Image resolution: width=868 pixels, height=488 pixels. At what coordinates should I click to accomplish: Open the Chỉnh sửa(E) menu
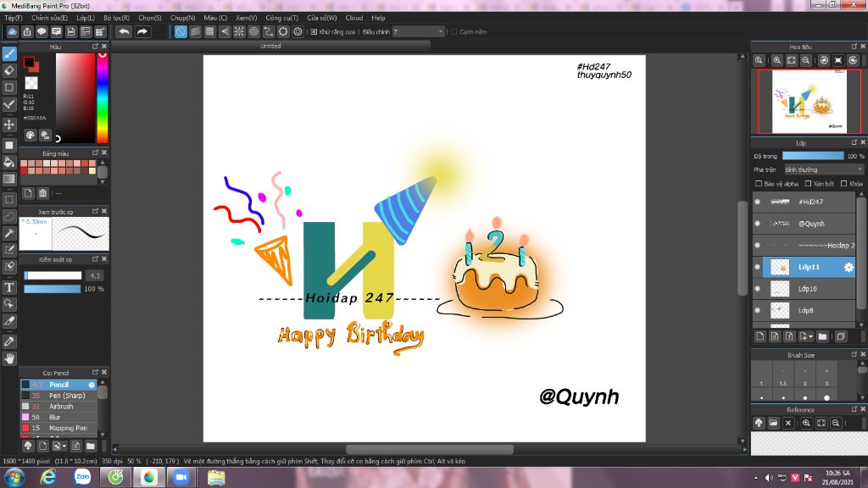(x=50, y=18)
